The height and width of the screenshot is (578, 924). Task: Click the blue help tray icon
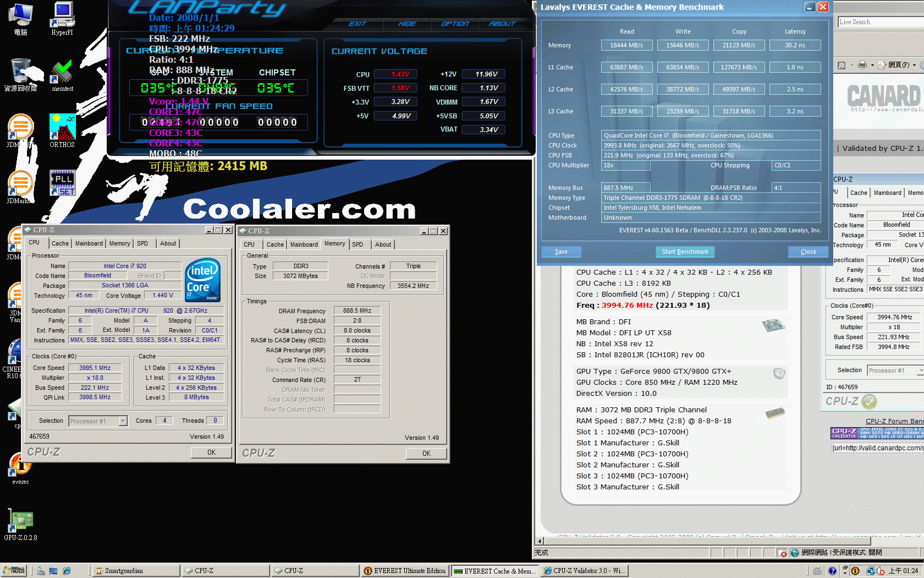(832, 571)
